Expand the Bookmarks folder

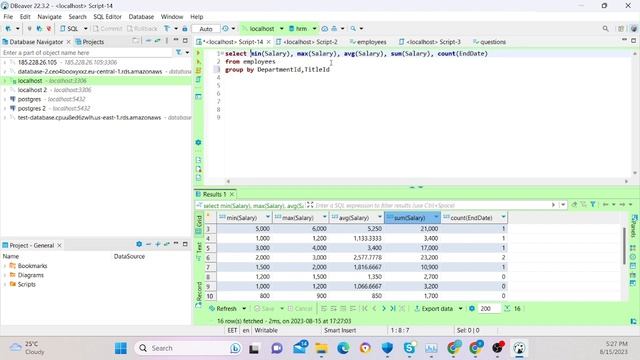pyautogui.click(x=5, y=266)
